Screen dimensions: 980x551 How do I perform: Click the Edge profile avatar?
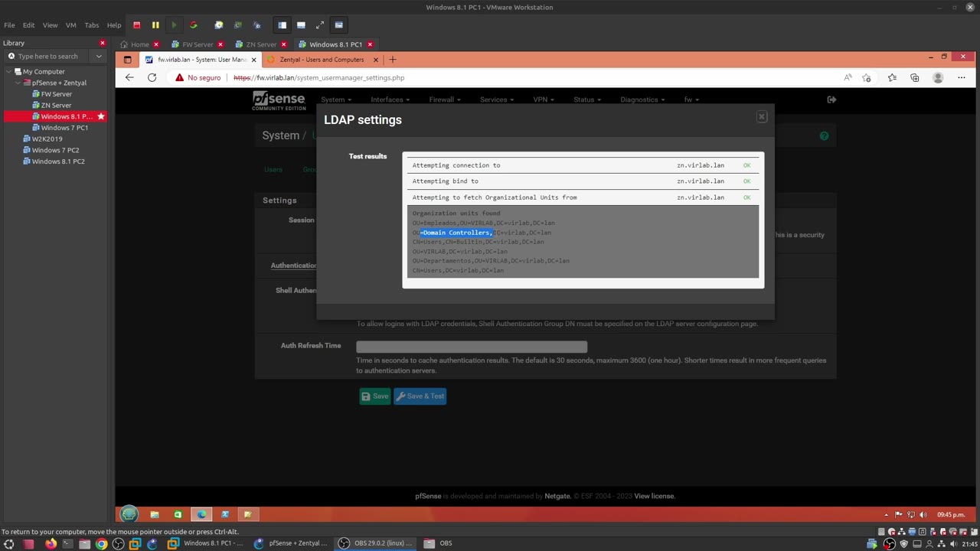(x=938, y=77)
